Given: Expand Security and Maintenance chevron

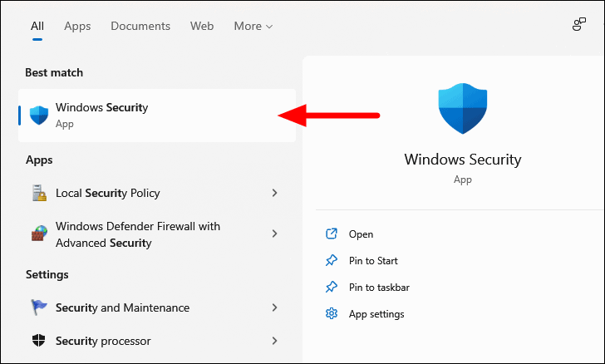Looking at the screenshot, I should pos(274,307).
